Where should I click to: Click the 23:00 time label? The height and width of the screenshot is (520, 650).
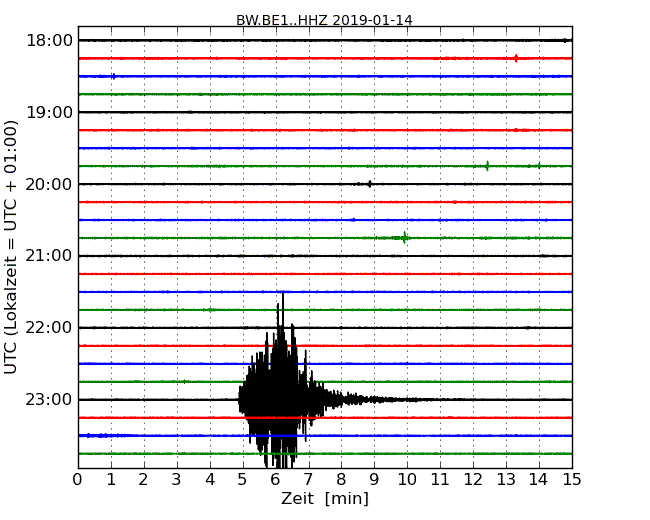(49, 399)
